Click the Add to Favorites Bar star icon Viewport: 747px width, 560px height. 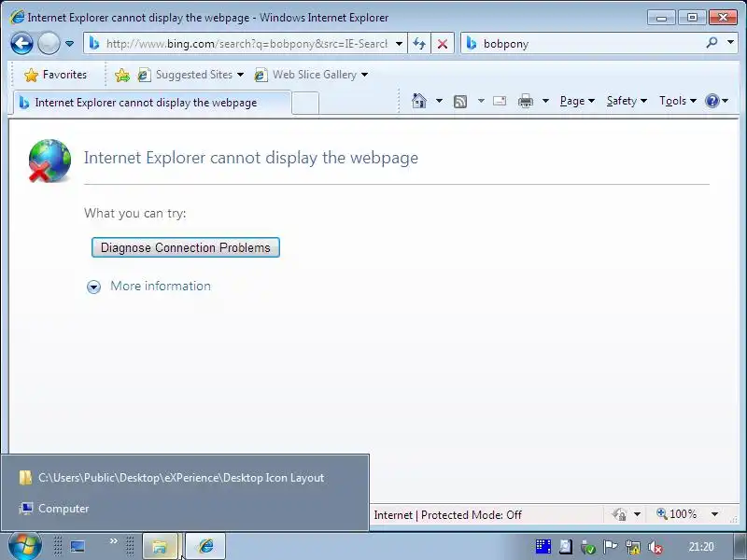[x=122, y=75]
